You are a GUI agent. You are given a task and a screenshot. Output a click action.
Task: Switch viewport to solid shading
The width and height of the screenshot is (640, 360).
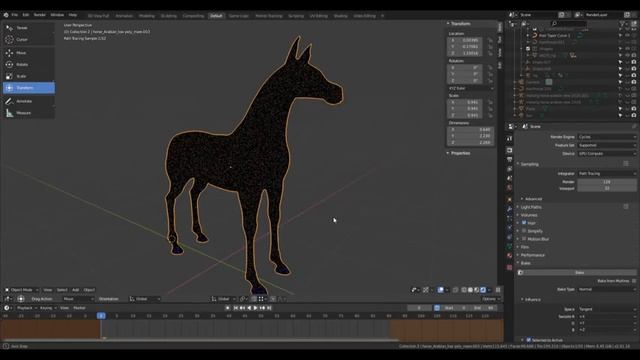click(470, 290)
